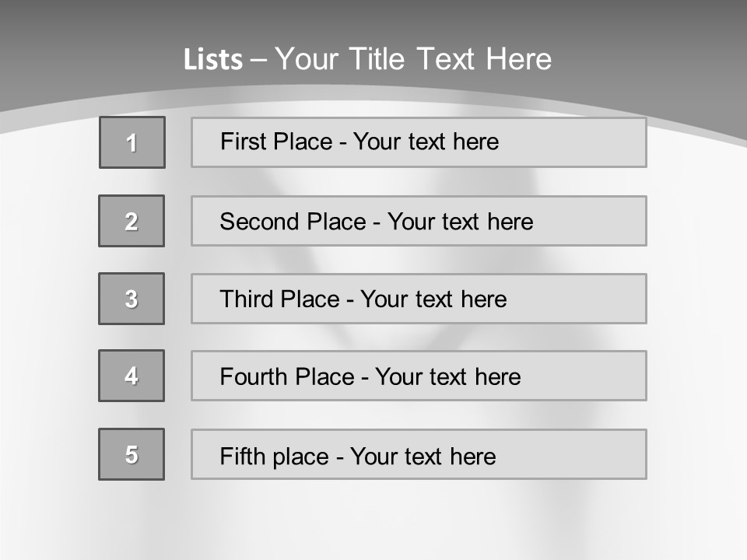Click the number 3 square
Image resolution: width=747 pixels, height=560 pixels.
pos(132,299)
